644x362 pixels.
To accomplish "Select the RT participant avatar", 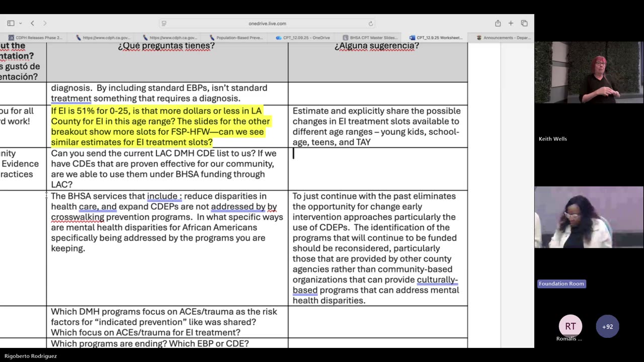I will [570, 327].
